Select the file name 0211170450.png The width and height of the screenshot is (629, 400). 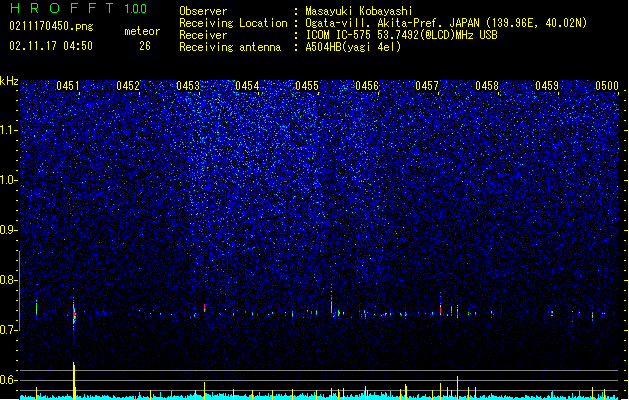tap(51, 26)
